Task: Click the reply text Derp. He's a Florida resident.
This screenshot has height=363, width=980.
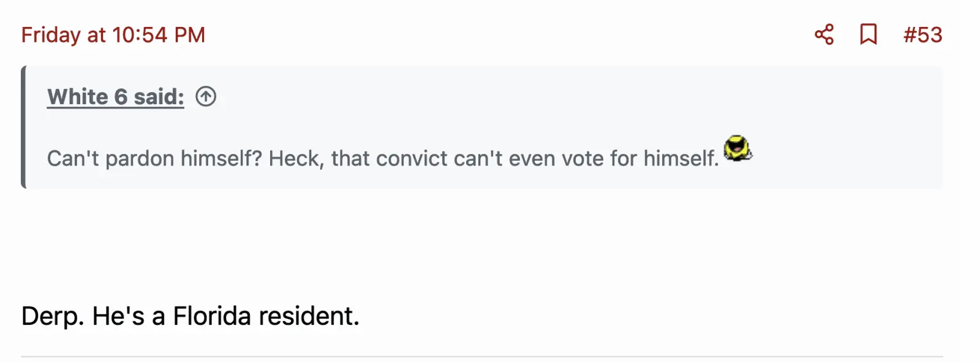Action: (x=190, y=316)
